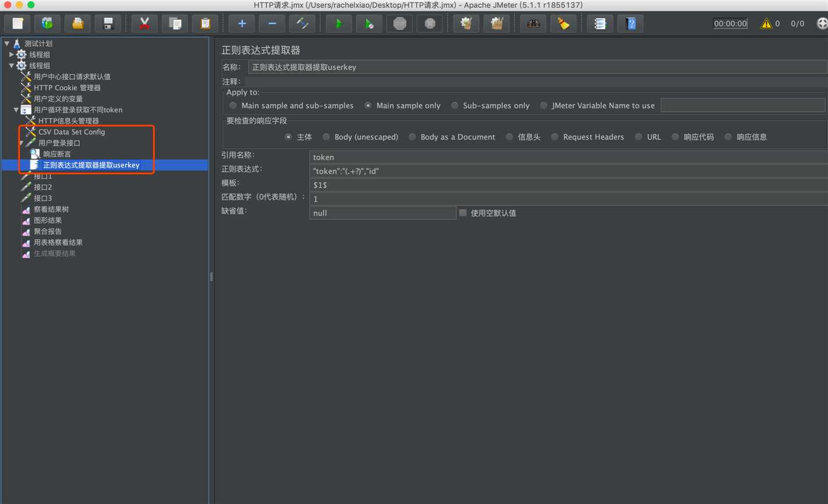The width and height of the screenshot is (828, 504).
Task: Click the Shutdown test icon
Action: point(429,23)
